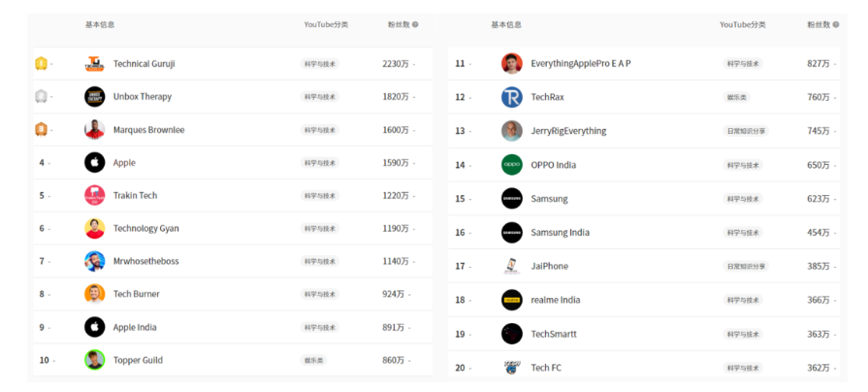
Task: Open JaiPhone channel avatar
Action: pyautogui.click(x=512, y=266)
